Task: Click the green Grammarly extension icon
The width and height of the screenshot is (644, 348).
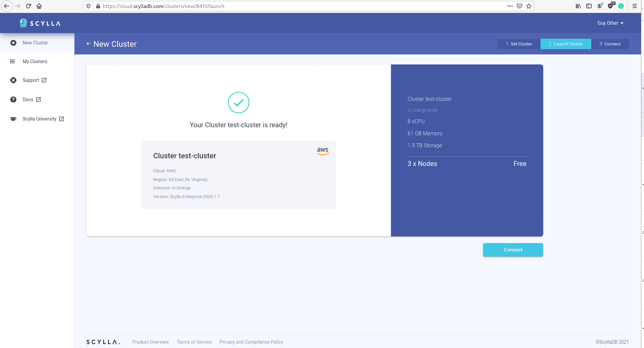Action: tap(621, 6)
